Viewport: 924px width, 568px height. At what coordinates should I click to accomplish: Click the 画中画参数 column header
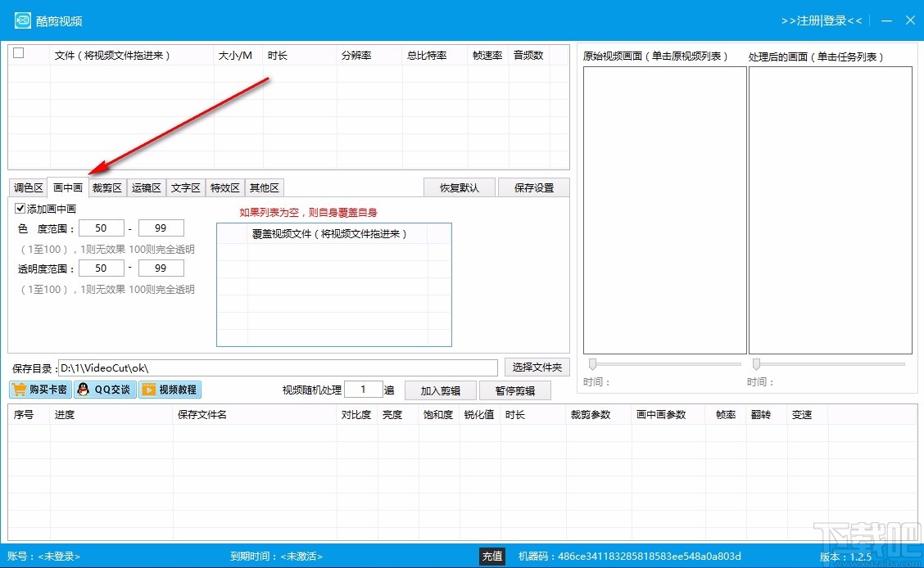668,415
